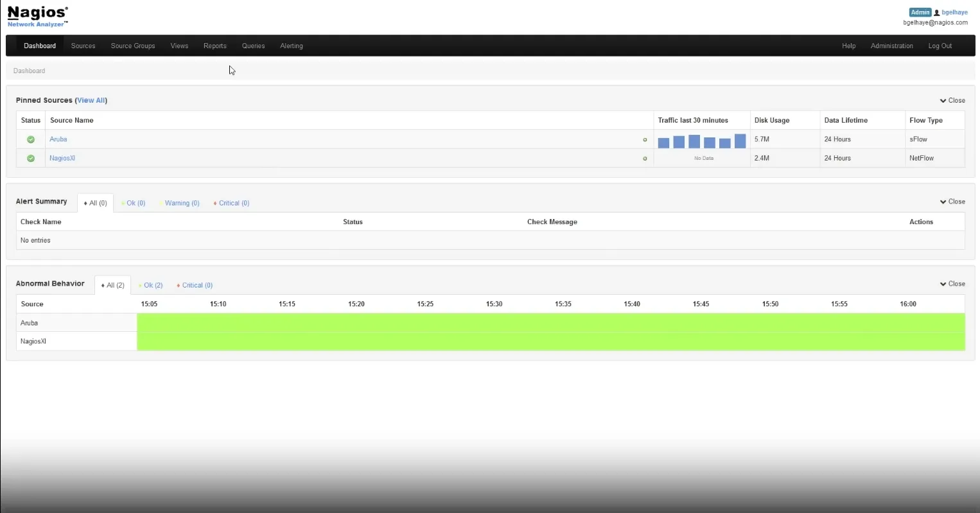This screenshot has height=513, width=980.
Task: Click the 15:30 timeline label
Action: 494,304
